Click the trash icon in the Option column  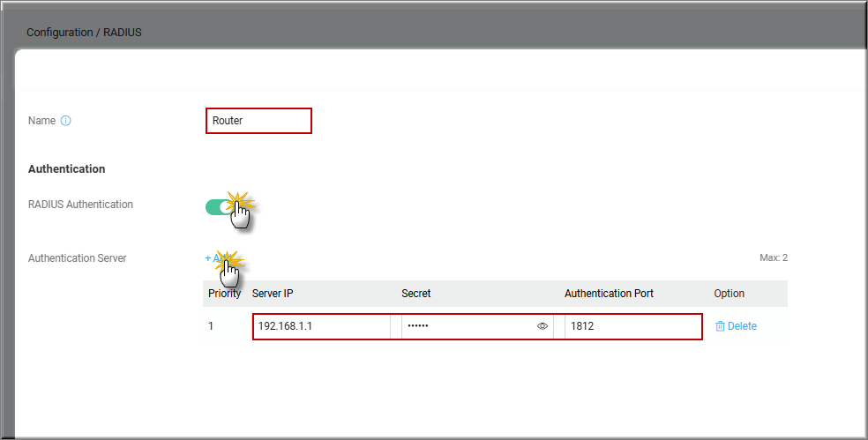coord(720,326)
